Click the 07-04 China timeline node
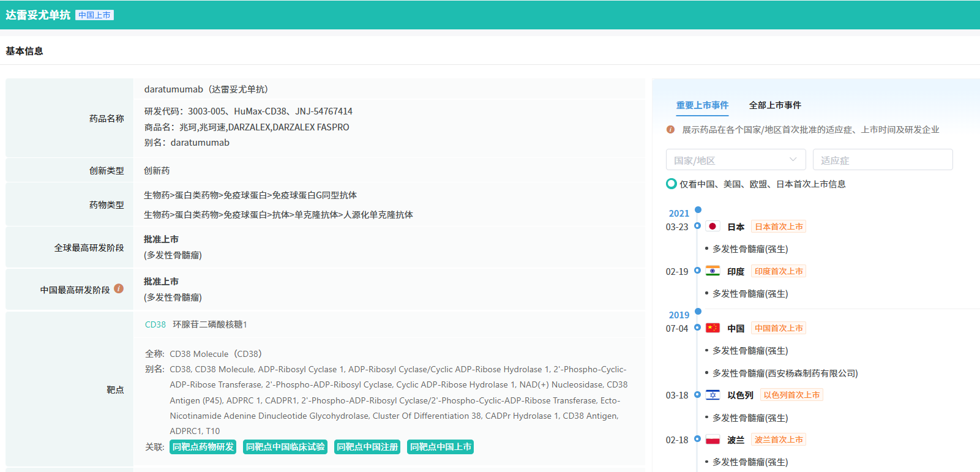The image size is (980, 472). click(697, 328)
